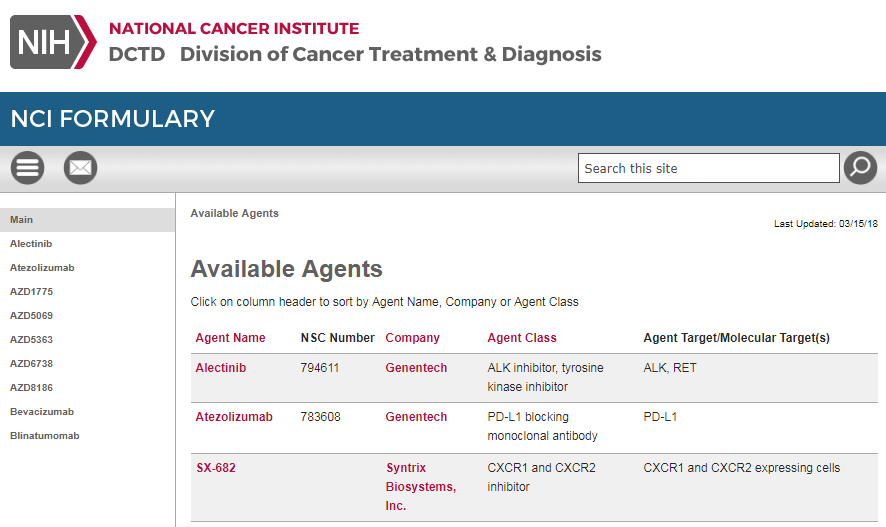The image size is (886, 527).
Task: Click Genentech link in Alectinib row
Action: click(416, 368)
